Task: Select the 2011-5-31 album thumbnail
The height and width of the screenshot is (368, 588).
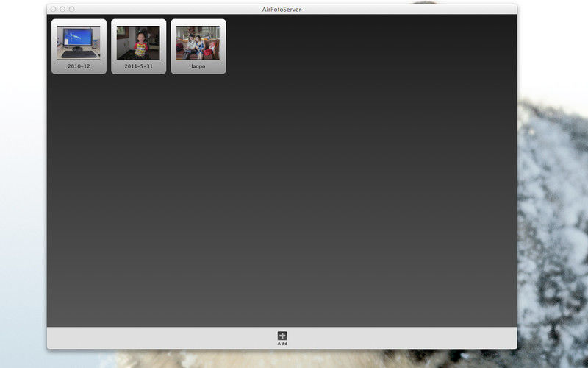Action: (138, 43)
